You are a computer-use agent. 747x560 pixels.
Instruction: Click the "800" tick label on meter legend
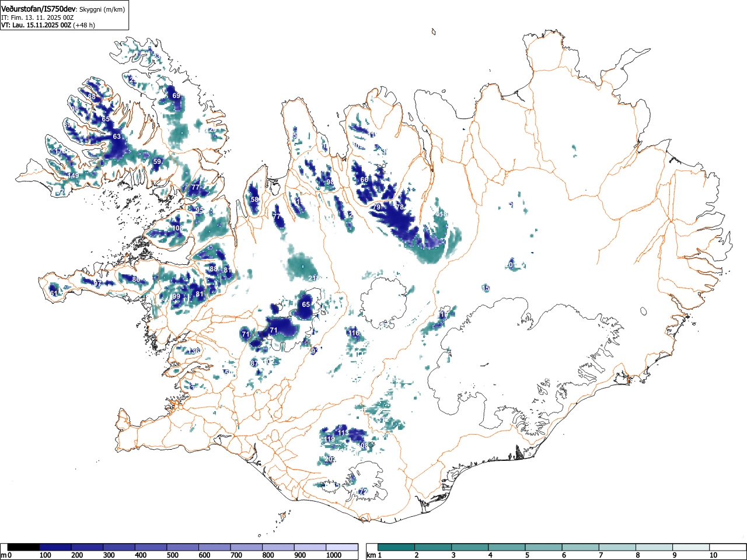click(268, 555)
